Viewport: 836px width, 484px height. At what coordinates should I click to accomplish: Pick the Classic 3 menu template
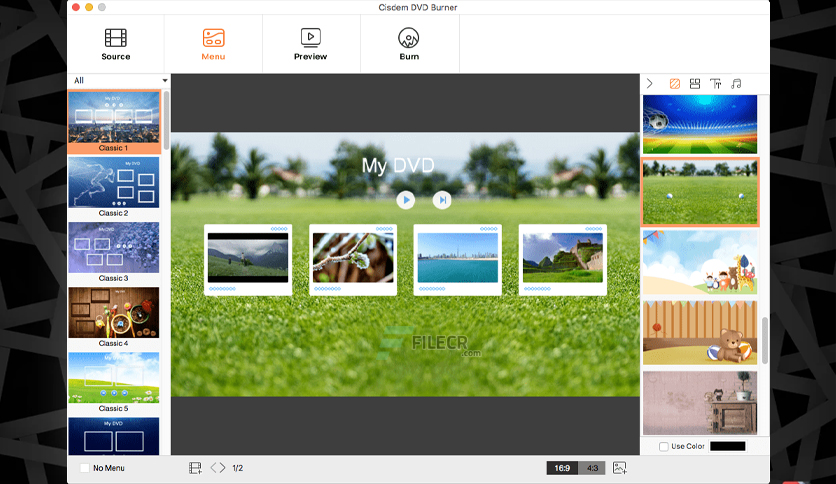pyautogui.click(x=114, y=252)
